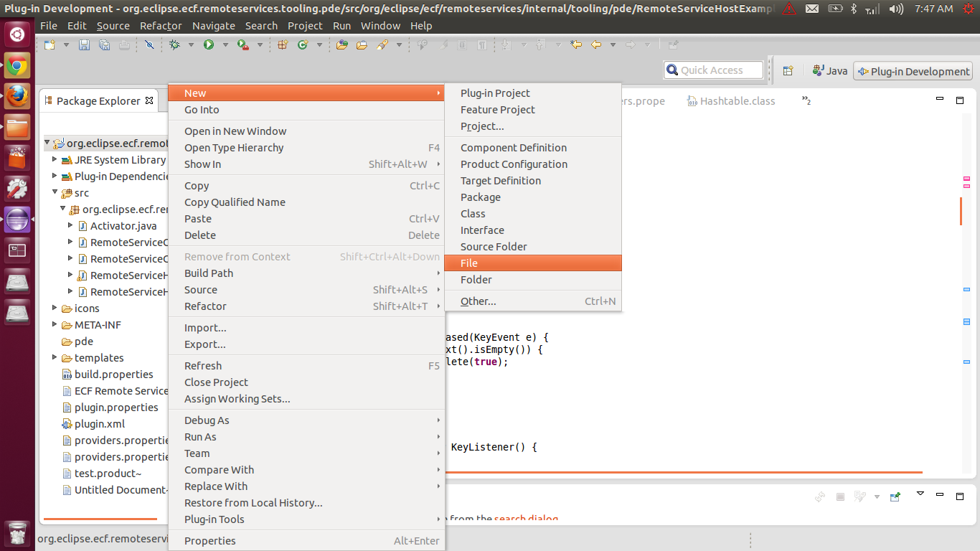Open the Plug-in Tools submenu entry

pos(306,519)
